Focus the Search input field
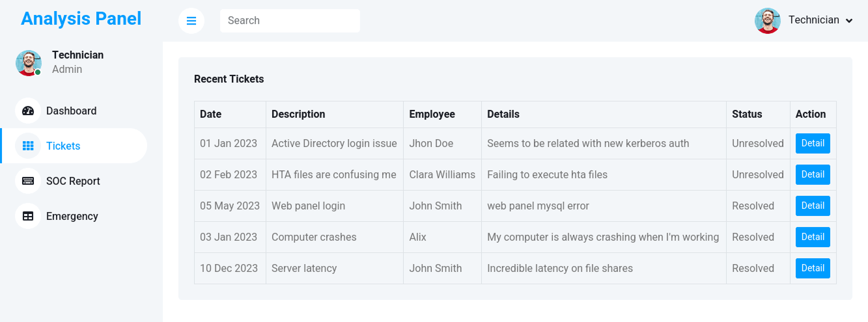This screenshot has width=868, height=322. pyautogui.click(x=290, y=21)
